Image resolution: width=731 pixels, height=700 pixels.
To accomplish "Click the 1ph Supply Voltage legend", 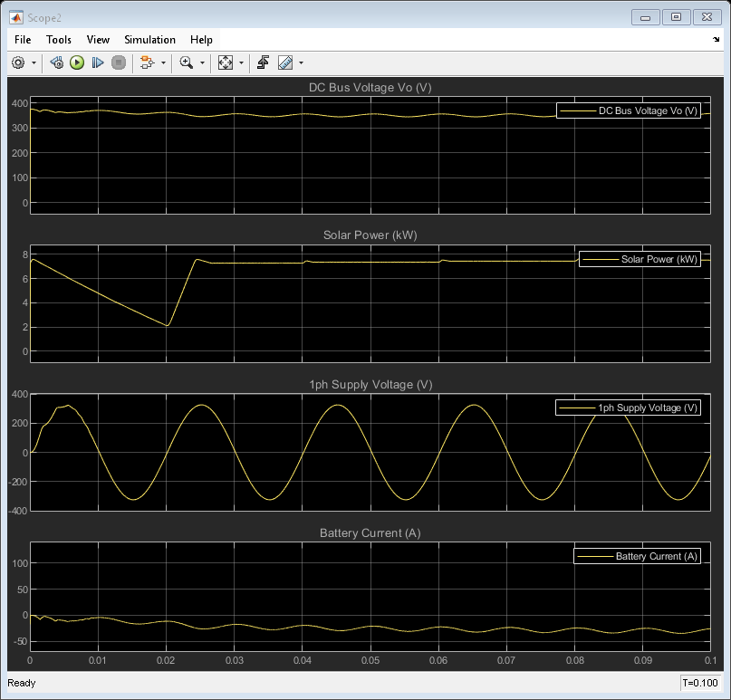I will point(628,408).
